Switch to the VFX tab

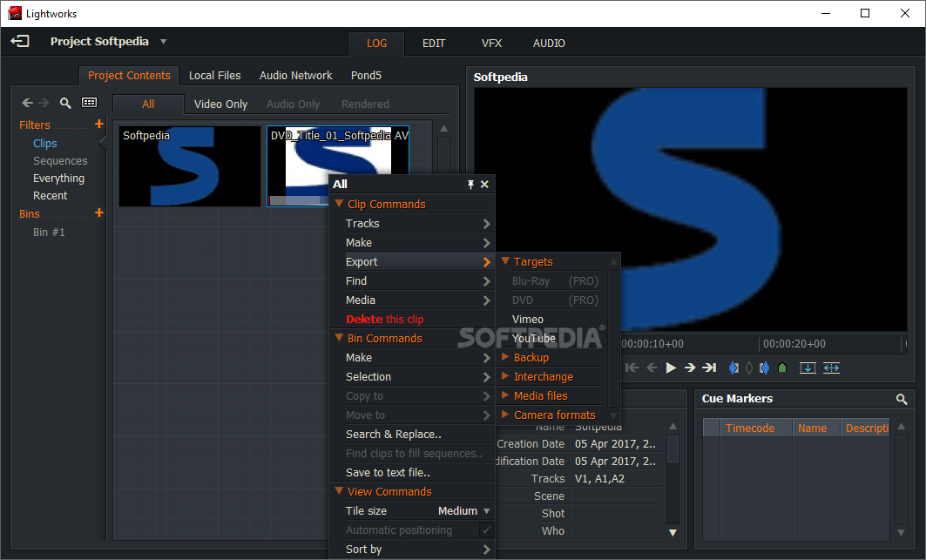[x=491, y=44]
